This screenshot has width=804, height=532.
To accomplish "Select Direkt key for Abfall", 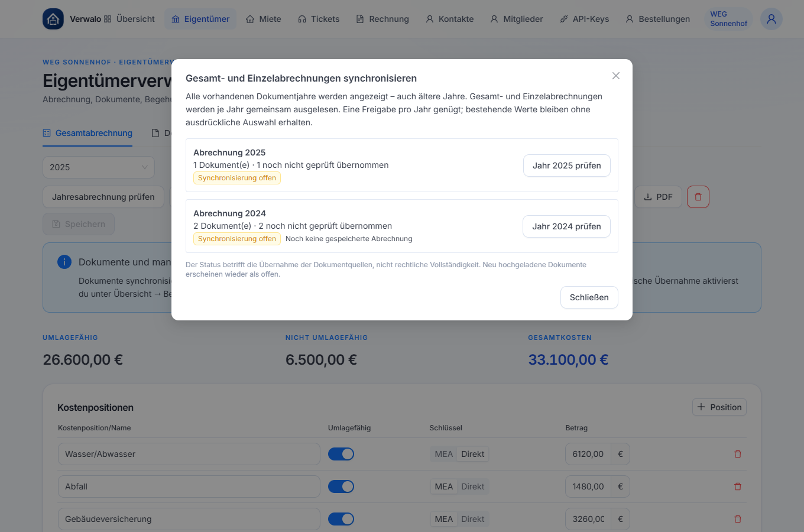I will [473, 486].
